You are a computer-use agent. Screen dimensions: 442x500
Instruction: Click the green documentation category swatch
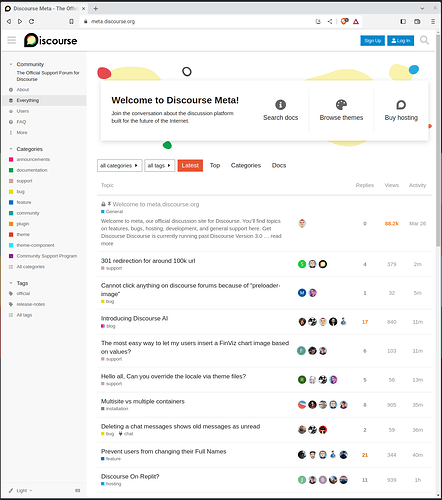11,170
